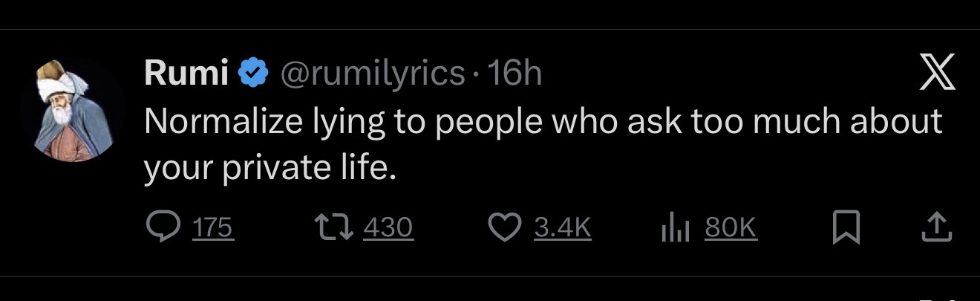The height and width of the screenshot is (301, 980).
Task: Open the @rumilyrics handle link
Action: 371,73
